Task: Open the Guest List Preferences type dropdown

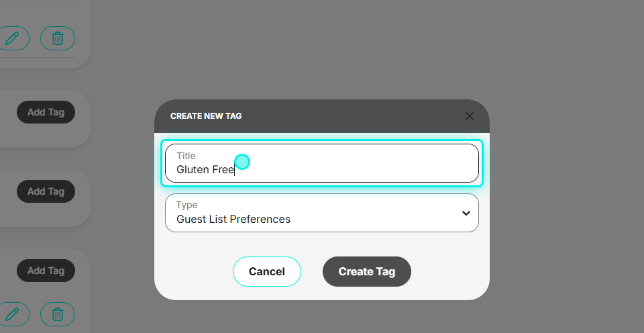Action: coord(321,213)
